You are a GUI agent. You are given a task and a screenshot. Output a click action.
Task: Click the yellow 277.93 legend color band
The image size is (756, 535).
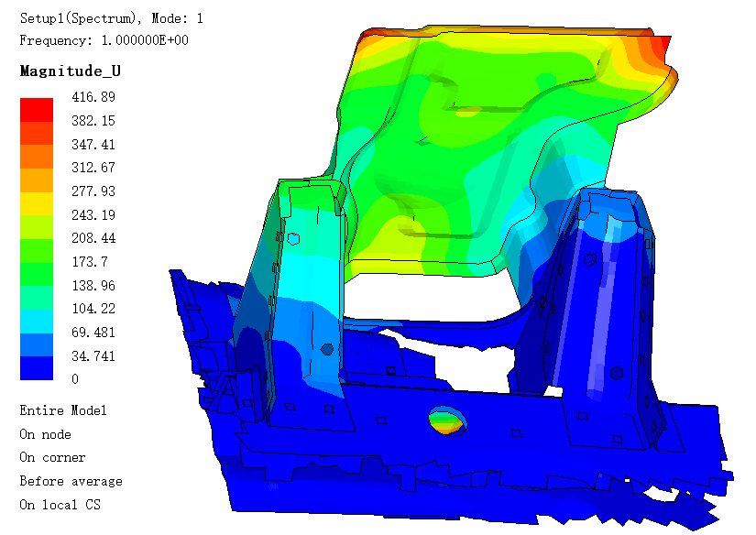coord(37,203)
